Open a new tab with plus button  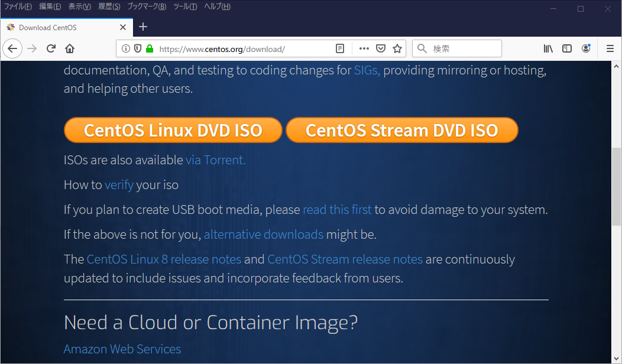[x=143, y=27]
